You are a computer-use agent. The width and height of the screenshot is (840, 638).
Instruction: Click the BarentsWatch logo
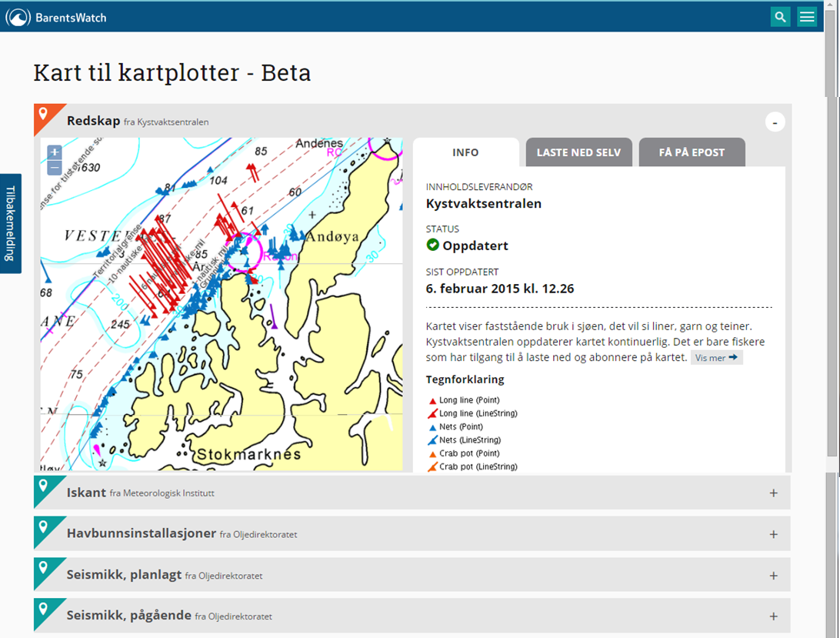[56, 17]
